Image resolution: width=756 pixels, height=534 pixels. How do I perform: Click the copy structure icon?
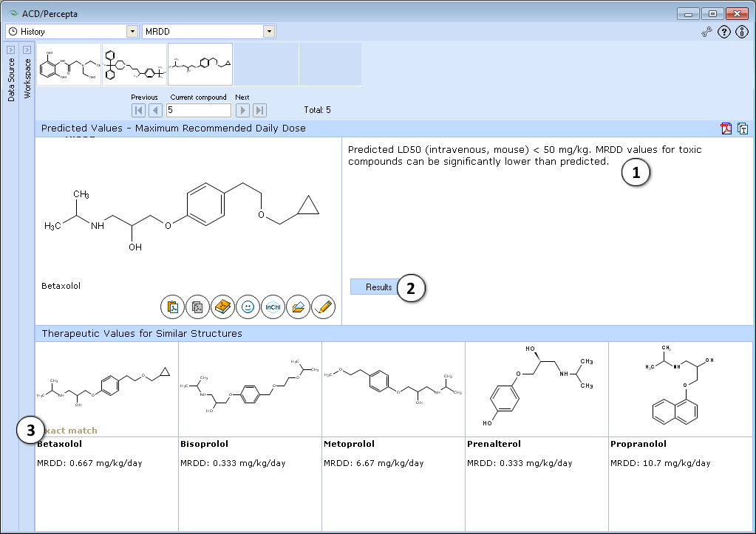[197, 307]
